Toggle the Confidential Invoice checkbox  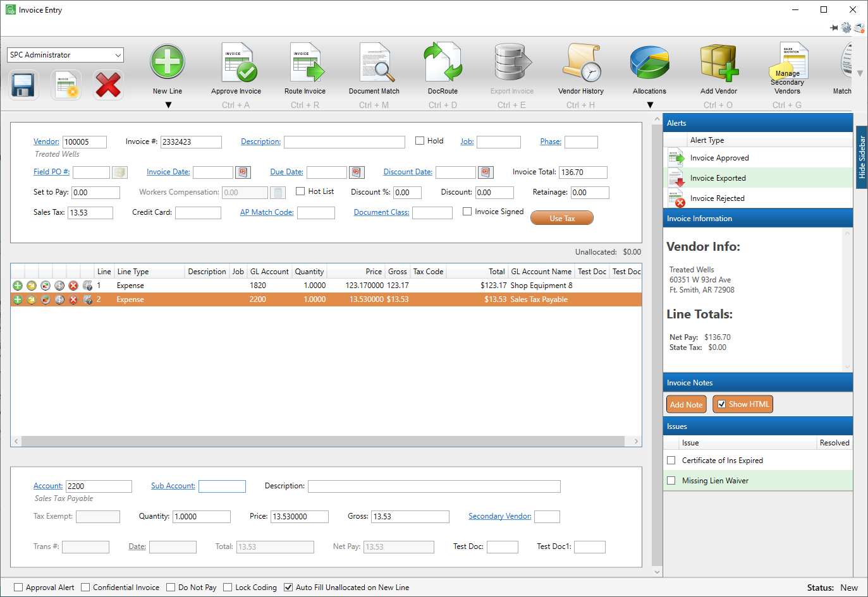coord(85,588)
